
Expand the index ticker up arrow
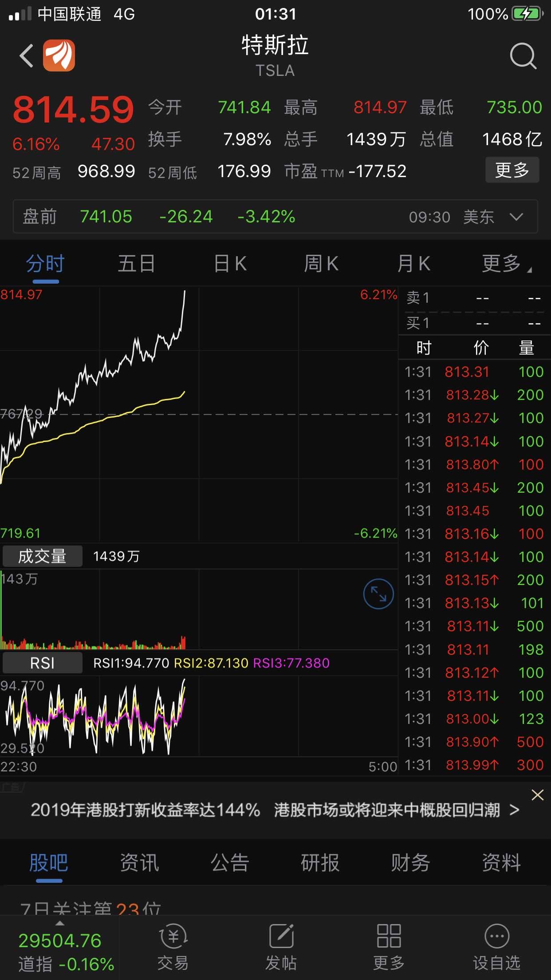(59, 923)
